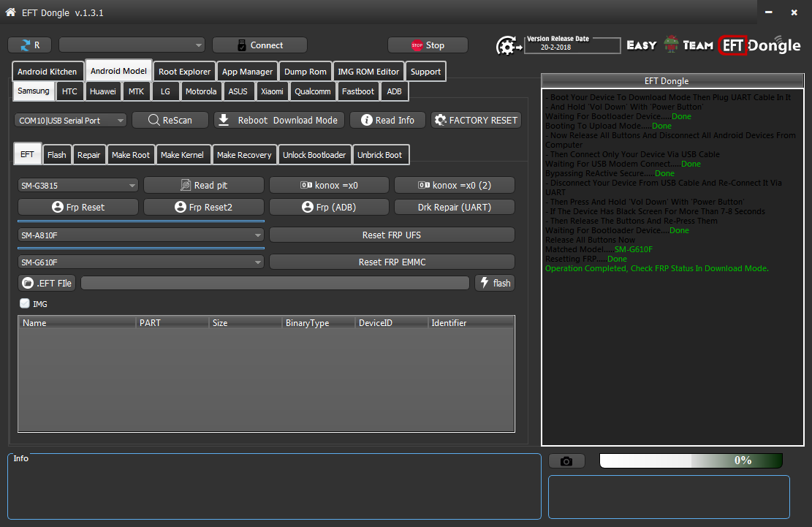Browse for an .EFT File
The image size is (812, 527).
pos(47,283)
